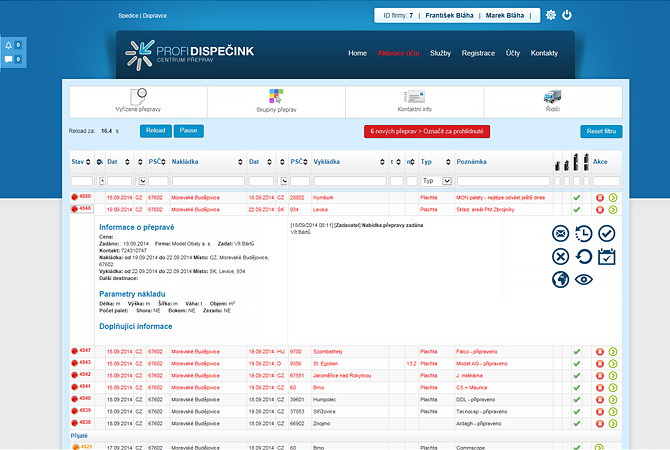The image size is (670, 450).
Task: Open row 4841 green arrow icon
Action: pyautogui.click(x=613, y=388)
